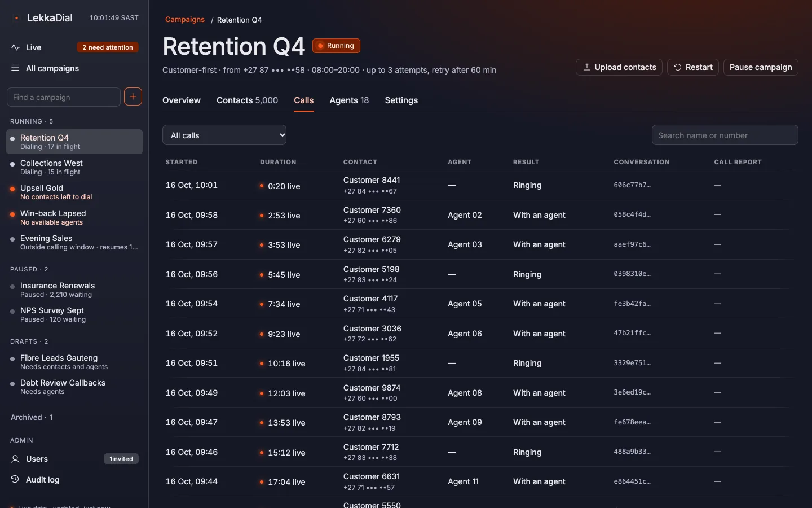This screenshot has height=508, width=812.
Task: Click the Customer 3036 contact name
Action: pos(372,329)
